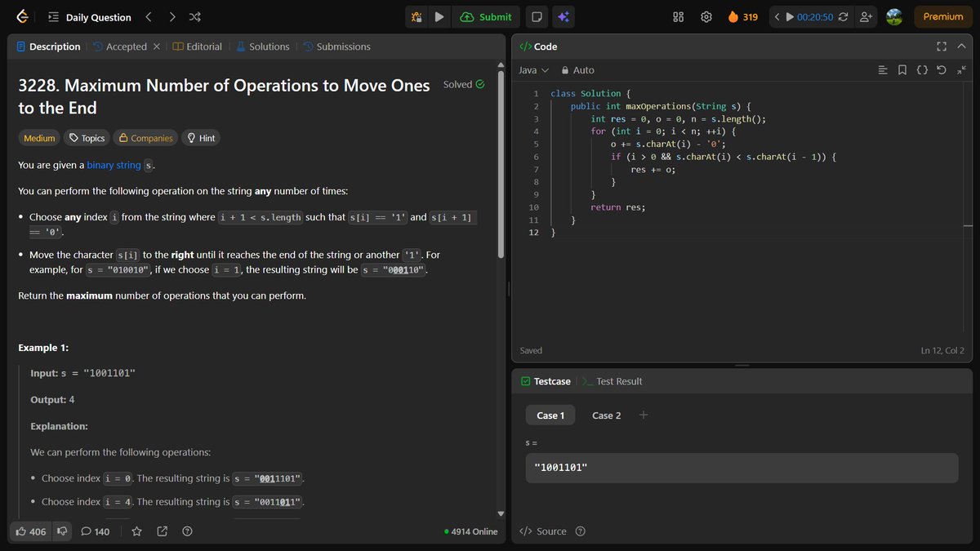Open the curly braces snippet icon

coord(922,70)
